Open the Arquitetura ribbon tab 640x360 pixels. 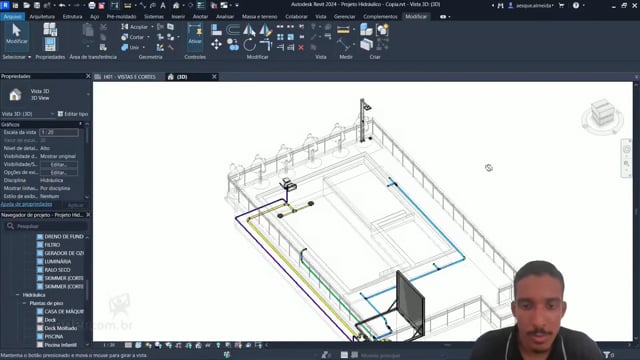[42, 17]
